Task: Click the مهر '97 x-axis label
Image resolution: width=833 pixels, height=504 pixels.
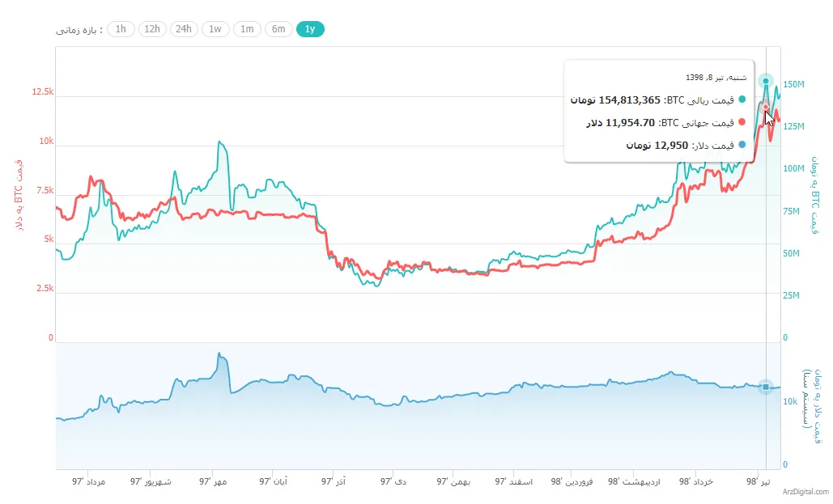Action: [x=213, y=481]
